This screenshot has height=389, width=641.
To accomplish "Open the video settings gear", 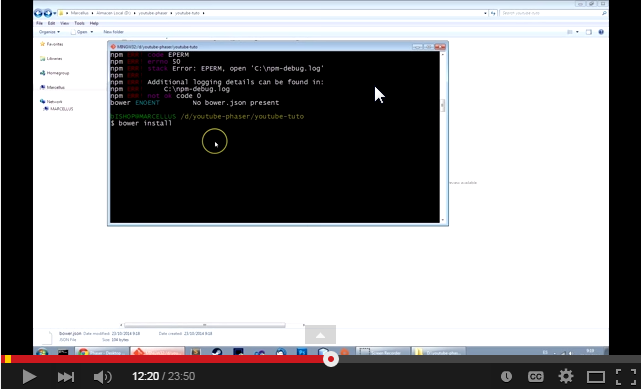I will (x=566, y=376).
